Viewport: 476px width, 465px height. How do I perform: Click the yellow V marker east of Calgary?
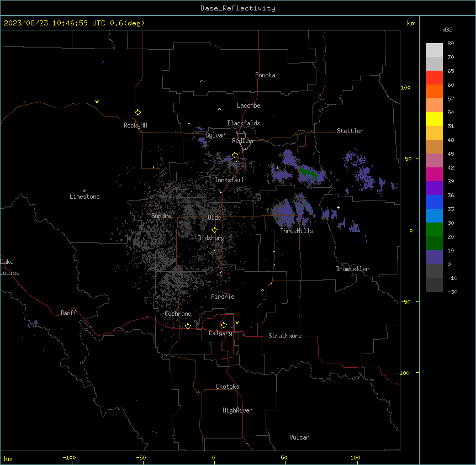237,323
